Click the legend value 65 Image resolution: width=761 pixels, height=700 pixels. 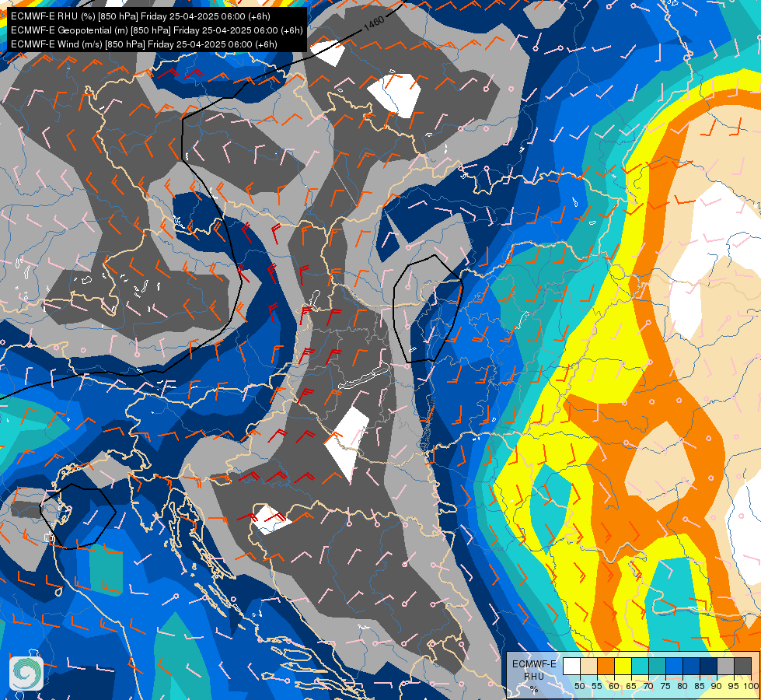click(x=631, y=686)
